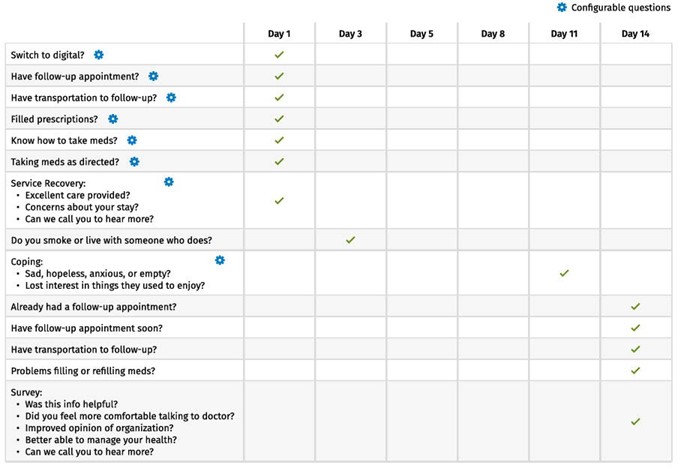Open gear icon for Have transportation to follow-up
This screenshot has height=468, width=678.
pos(171,97)
